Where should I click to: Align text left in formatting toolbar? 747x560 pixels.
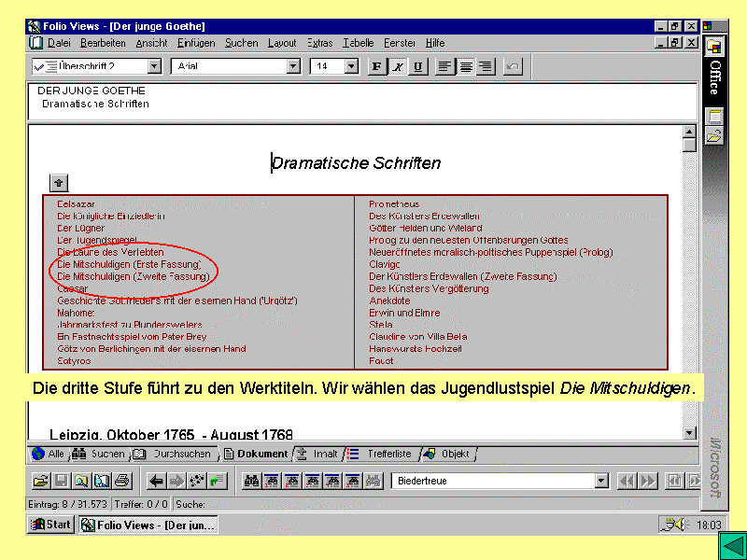[445, 66]
